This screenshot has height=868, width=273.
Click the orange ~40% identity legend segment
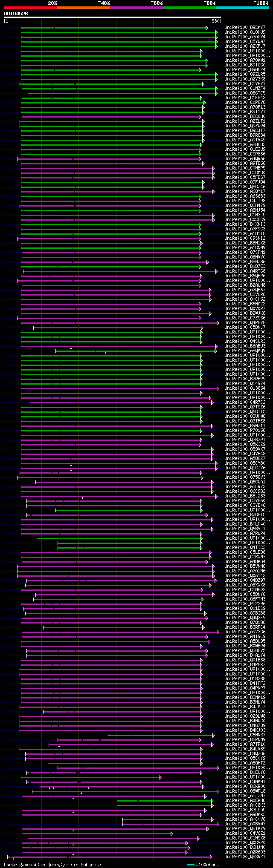pos(84,8)
